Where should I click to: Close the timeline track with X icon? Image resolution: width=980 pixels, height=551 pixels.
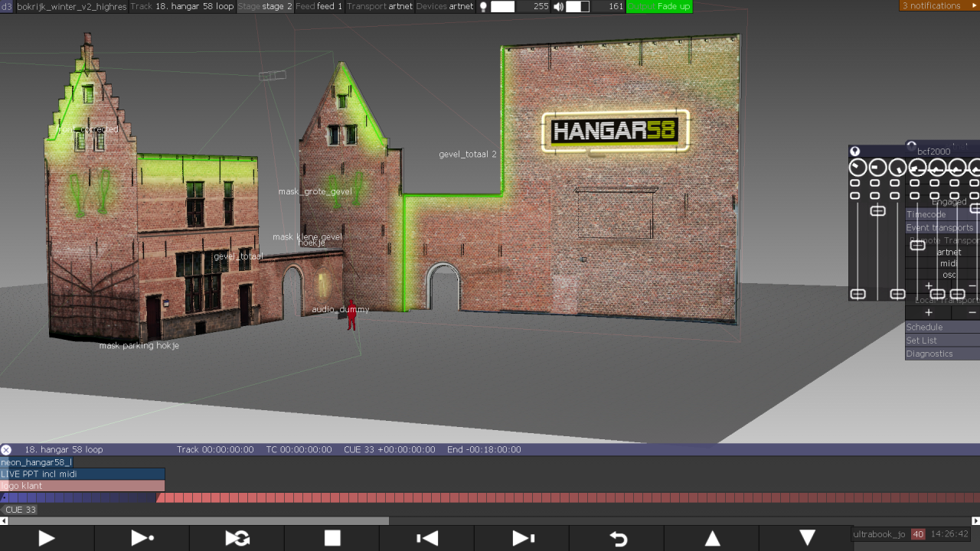point(6,449)
